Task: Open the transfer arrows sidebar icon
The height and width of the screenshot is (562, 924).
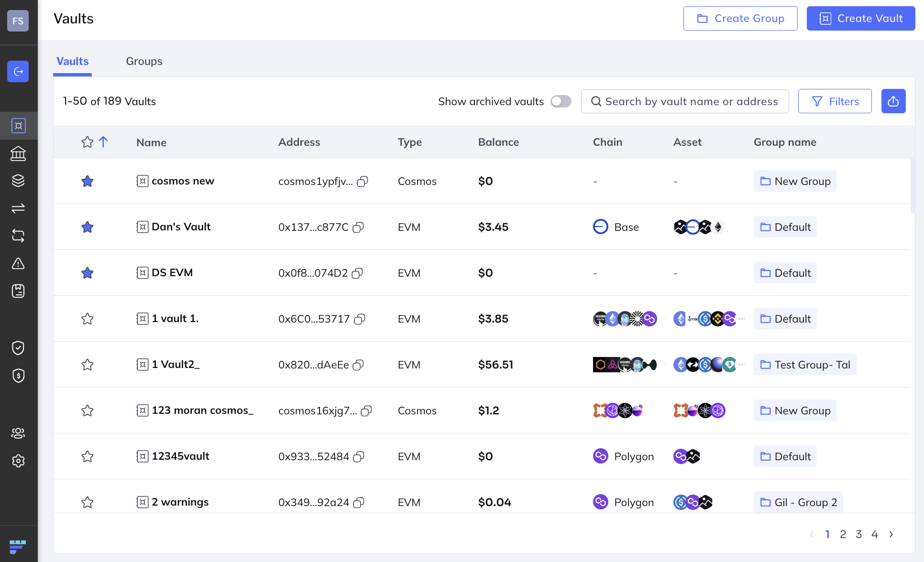Action: tap(18, 208)
